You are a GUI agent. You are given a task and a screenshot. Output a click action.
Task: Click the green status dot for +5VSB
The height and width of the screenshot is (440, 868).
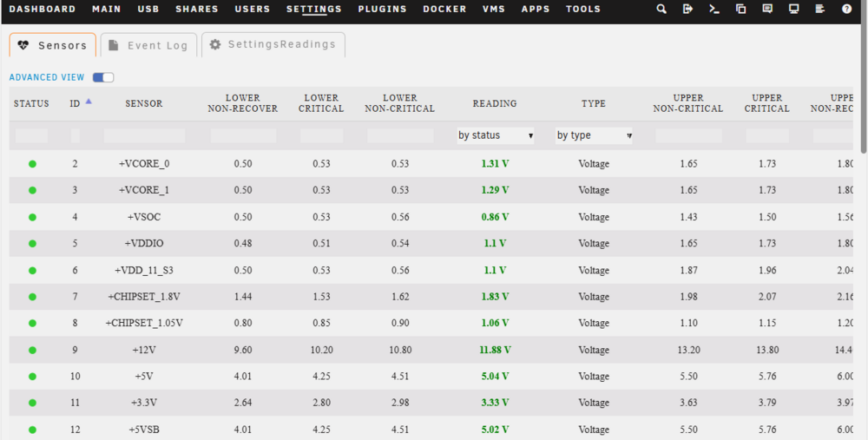point(32,430)
